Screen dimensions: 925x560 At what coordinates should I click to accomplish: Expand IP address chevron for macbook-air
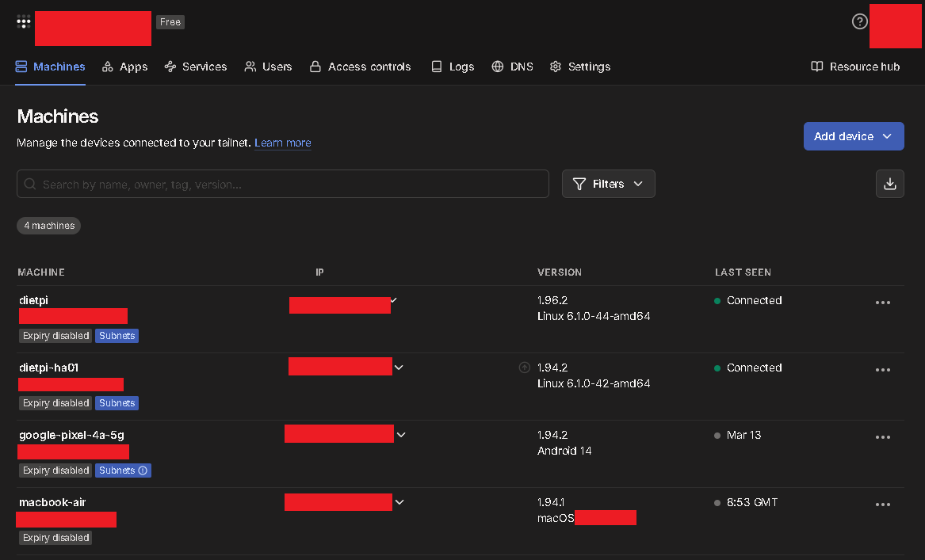[399, 502]
